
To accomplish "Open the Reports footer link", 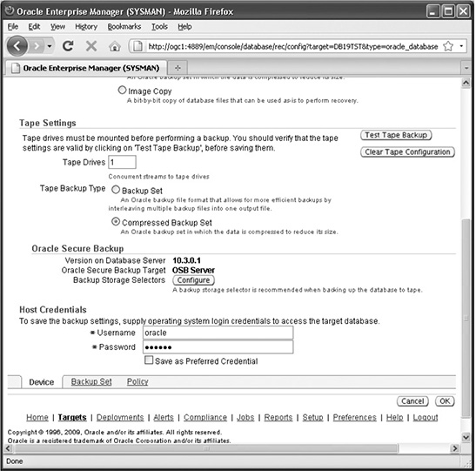I will pos(278,418).
